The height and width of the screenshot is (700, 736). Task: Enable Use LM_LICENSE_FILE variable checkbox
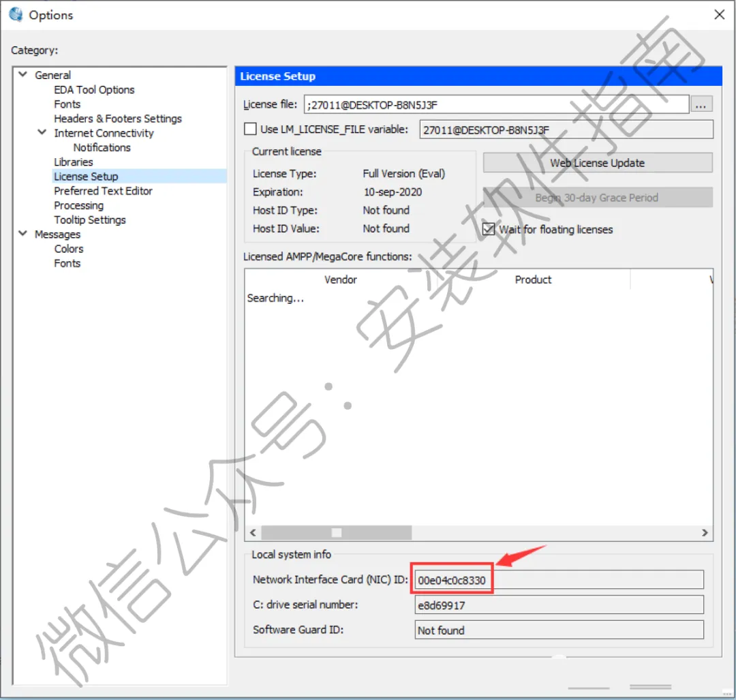click(250, 129)
